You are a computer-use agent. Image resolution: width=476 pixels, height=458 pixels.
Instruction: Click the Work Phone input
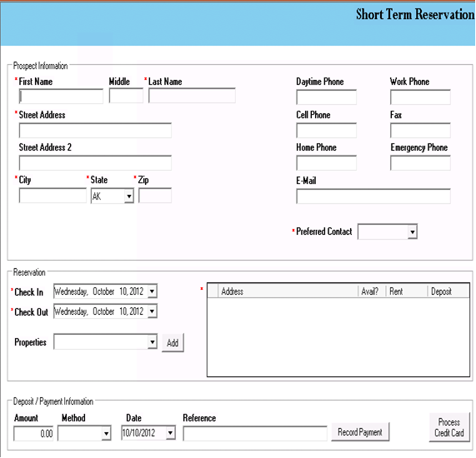(x=420, y=97)
